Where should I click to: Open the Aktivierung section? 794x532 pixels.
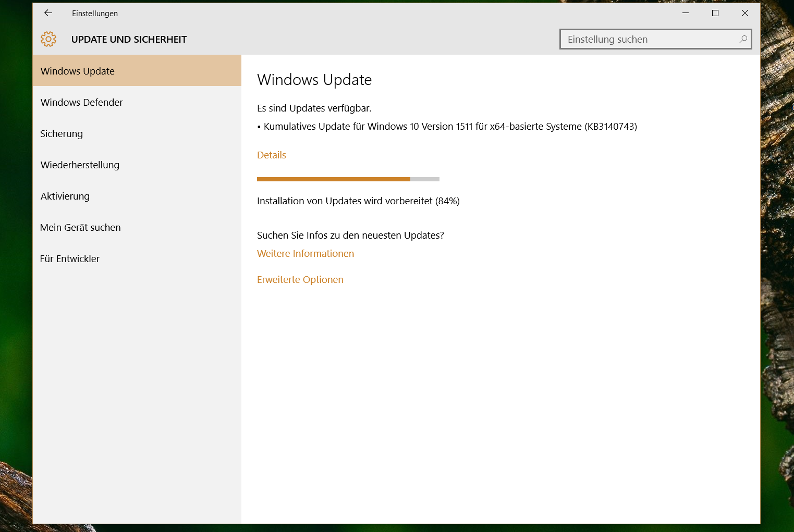(x=137, y=196)
